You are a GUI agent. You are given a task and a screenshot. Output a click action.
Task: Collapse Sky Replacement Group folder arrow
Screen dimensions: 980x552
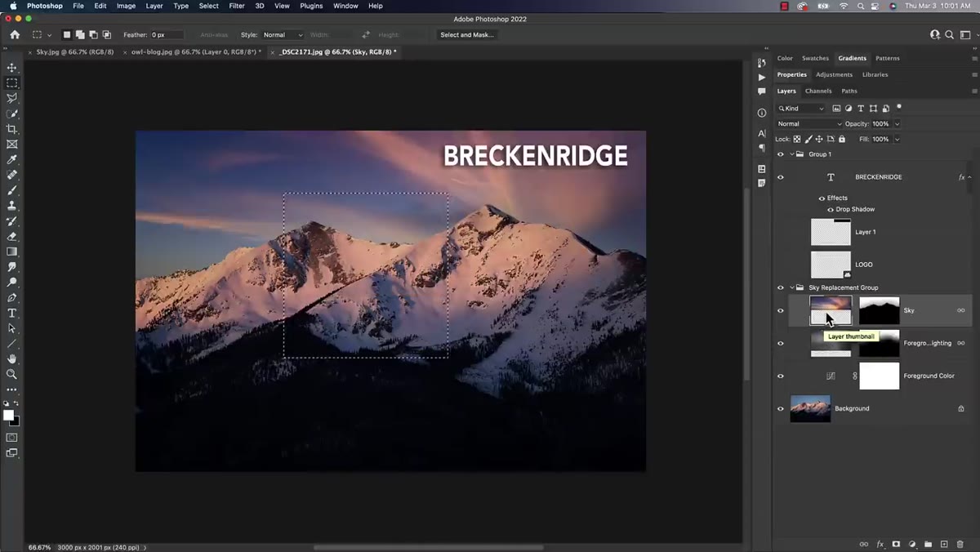[791, 287]
